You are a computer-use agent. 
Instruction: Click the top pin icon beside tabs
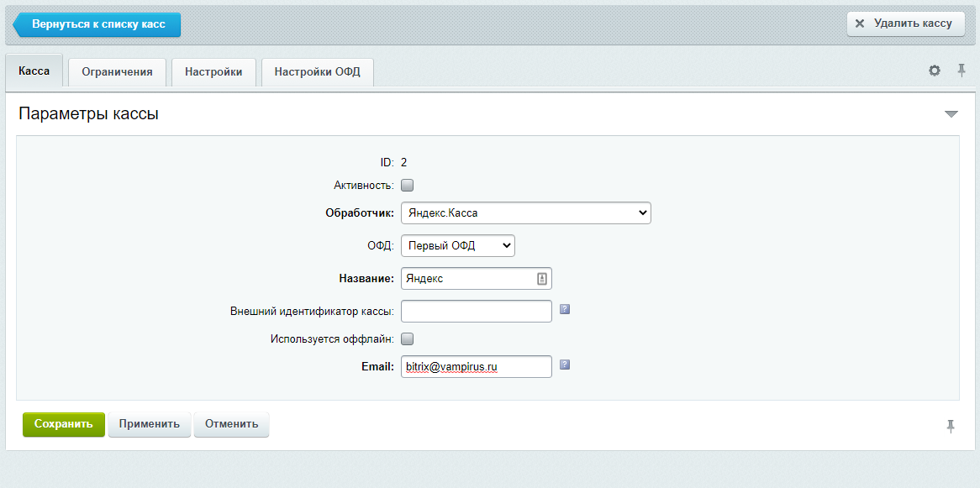click(x=962, y=71)
